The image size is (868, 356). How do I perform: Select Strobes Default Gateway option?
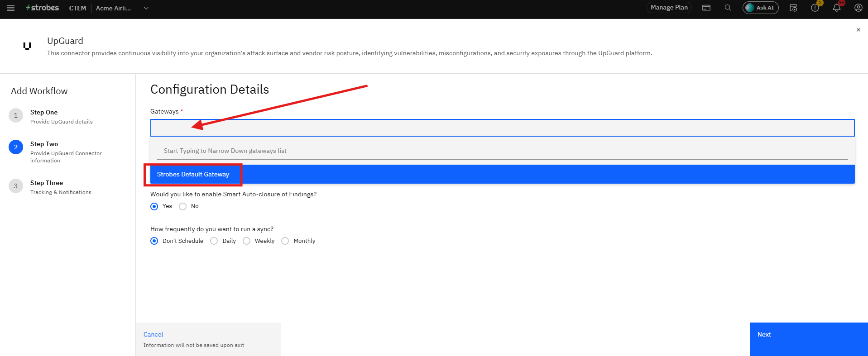pos(503,174)
